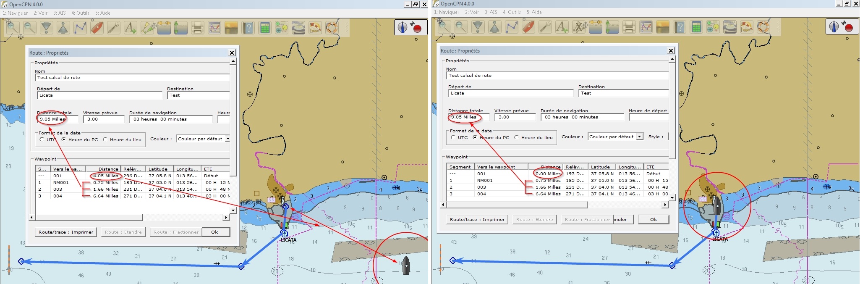This screenshot has height=284, width=868.
Task: Click Ok button in right route dialog
Action: click(x=654, y=219)
